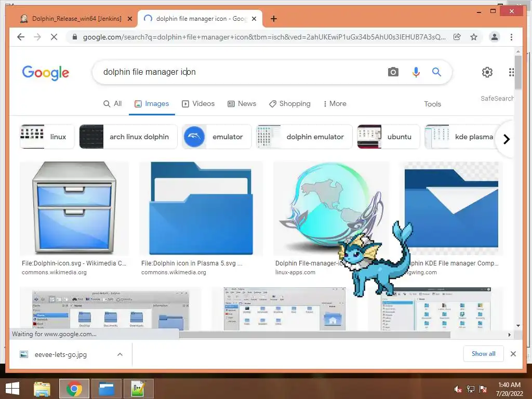Filter images by the linux chip
The height and width of the screenshot is (399, 532).
pos(47,137)
